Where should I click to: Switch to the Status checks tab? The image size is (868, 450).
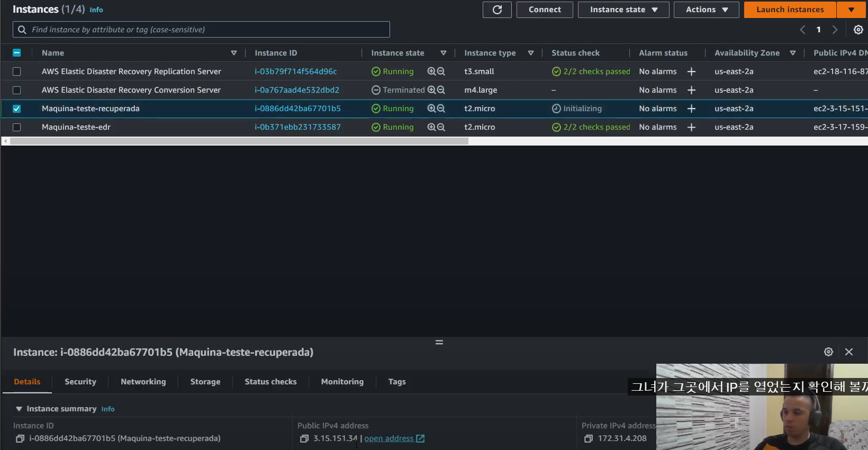point(270,382)
